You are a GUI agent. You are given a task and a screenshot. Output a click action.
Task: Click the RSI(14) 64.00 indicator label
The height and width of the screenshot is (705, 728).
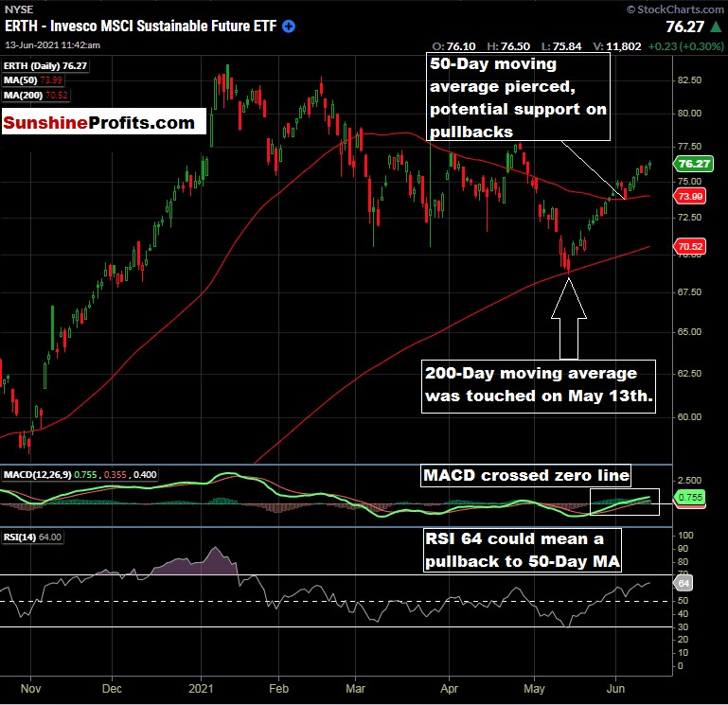coord(32,537)
